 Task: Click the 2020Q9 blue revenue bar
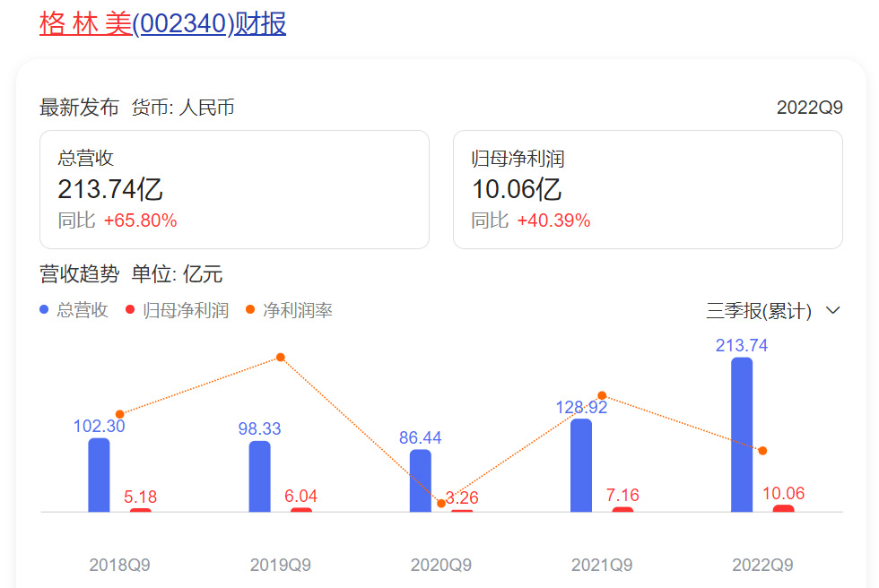point(421,480)
